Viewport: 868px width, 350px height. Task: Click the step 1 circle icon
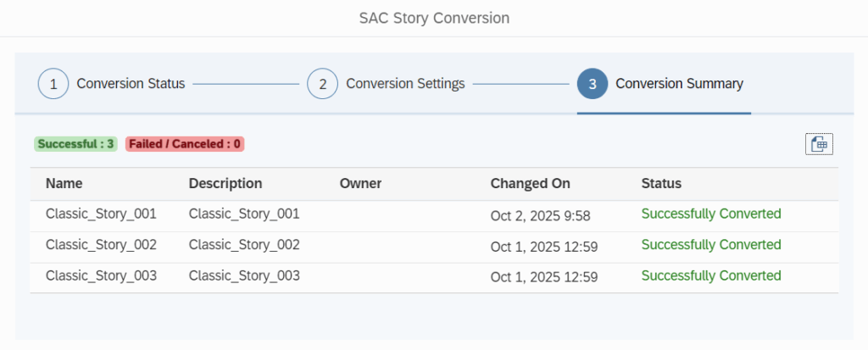tap(53, 84)
